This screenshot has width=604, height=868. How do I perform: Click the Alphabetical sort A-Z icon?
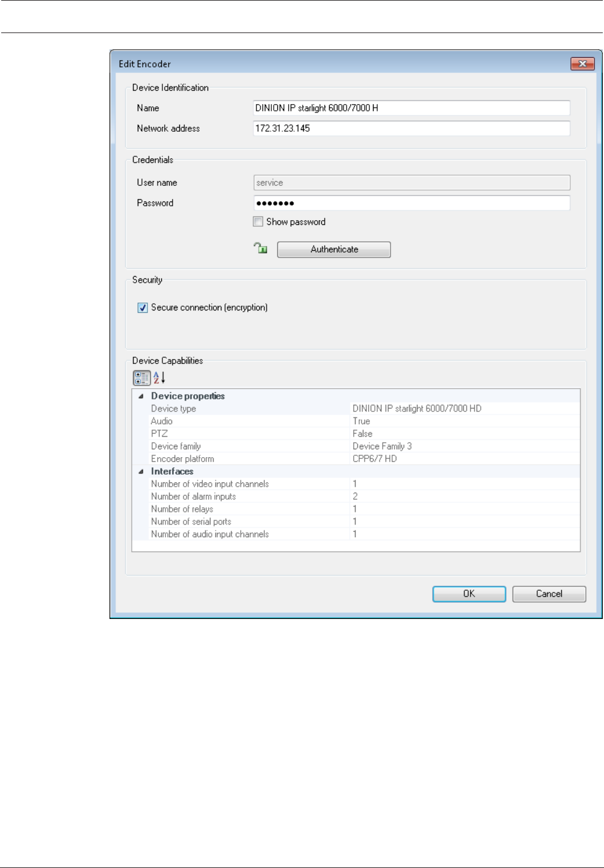[x=159, y=378]
